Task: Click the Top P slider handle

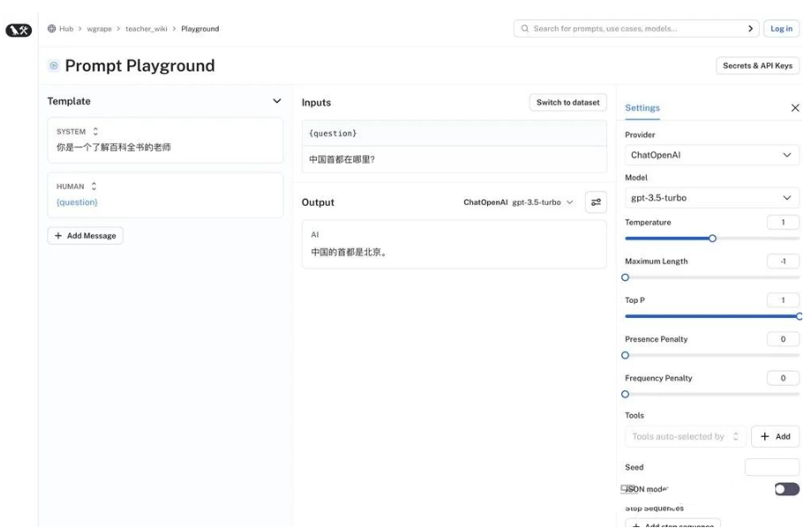Action: click(x=799, y=316)
